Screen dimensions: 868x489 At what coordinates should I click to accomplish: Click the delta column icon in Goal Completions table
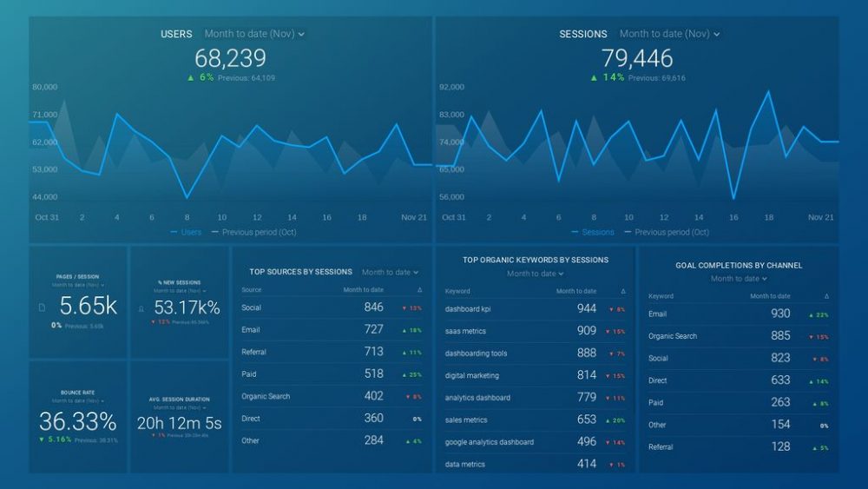(x=825, y=296)
